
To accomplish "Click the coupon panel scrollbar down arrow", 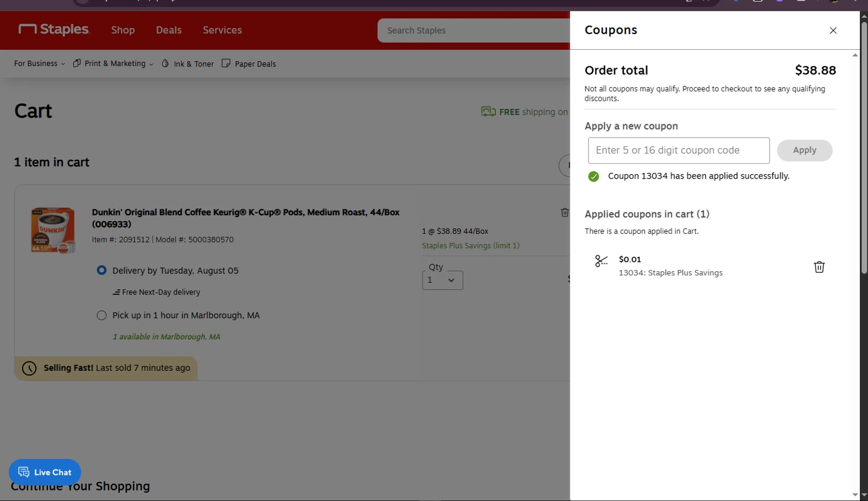I will click(855, 495).
